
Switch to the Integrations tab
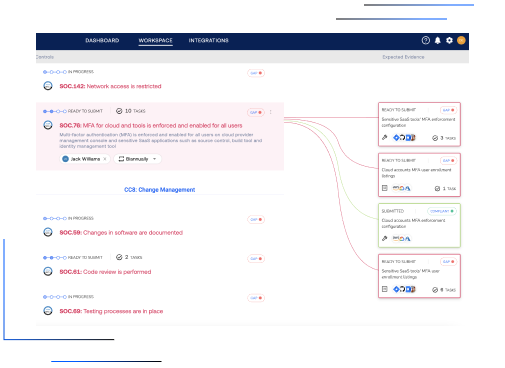coord(209,40)
